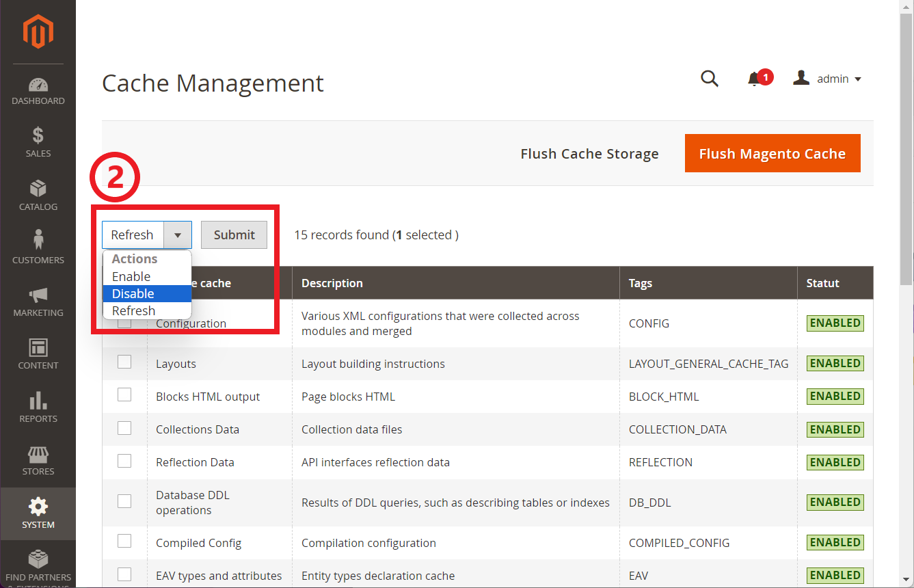
Task: Click the search magnifier icon
Action: (710, 79)
